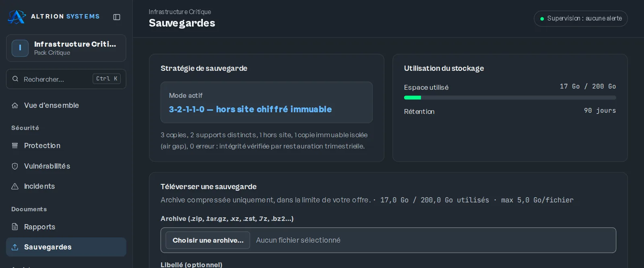
Task: Click the 17 Go / 200 Go value
Action: coord(588,87)
